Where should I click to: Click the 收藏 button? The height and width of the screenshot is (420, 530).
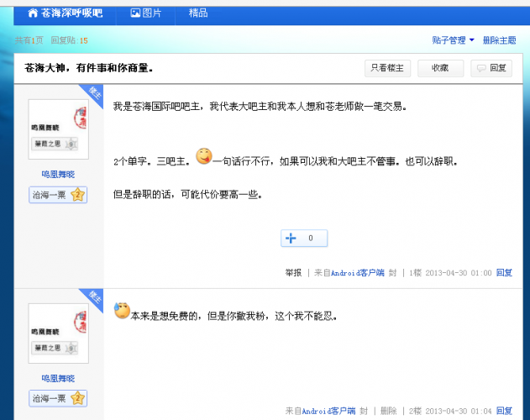pyautogui.click(x=440, y=68)
